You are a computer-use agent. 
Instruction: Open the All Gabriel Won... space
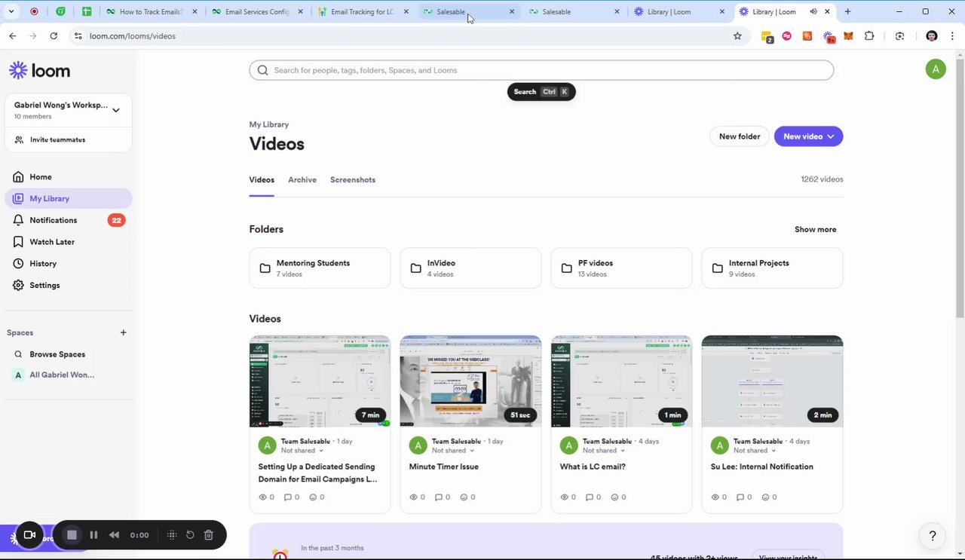coord(62,375)
